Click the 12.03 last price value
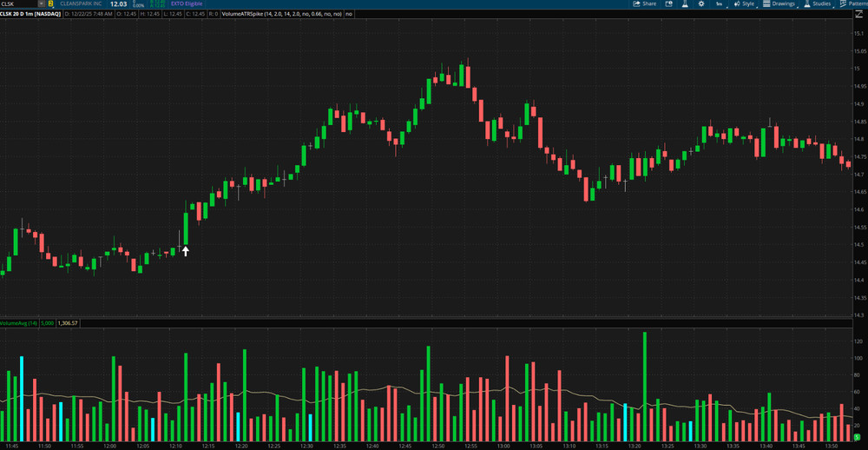Viewport: 868px width, 450px height. [x=118, y=3]
